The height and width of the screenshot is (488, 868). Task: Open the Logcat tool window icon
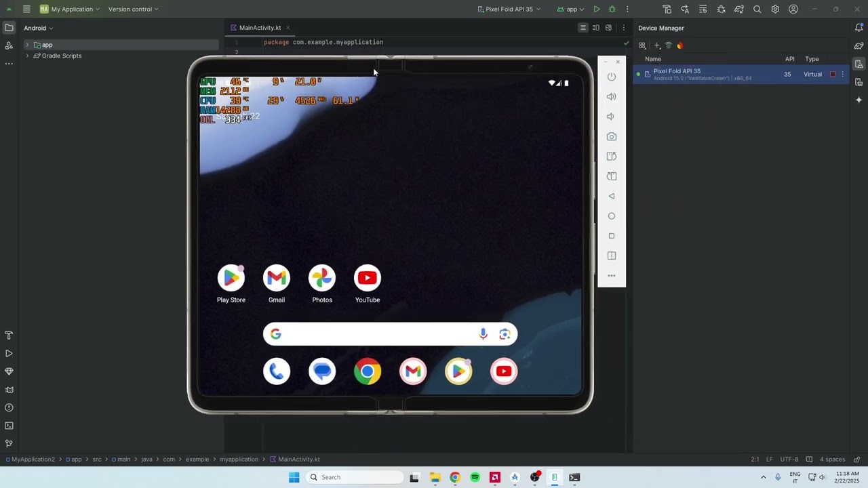point(9,390)
